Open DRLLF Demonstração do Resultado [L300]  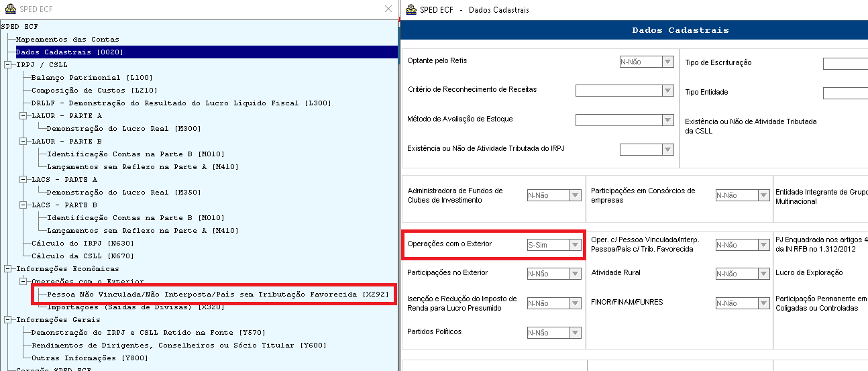click(181, 103)
